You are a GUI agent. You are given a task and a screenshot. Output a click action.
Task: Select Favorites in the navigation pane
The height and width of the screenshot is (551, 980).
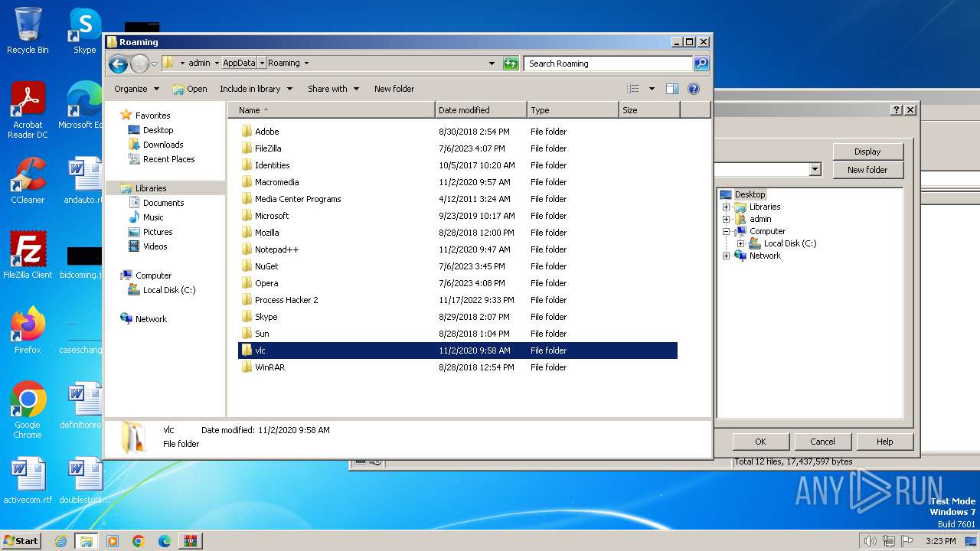click(152, 116)
